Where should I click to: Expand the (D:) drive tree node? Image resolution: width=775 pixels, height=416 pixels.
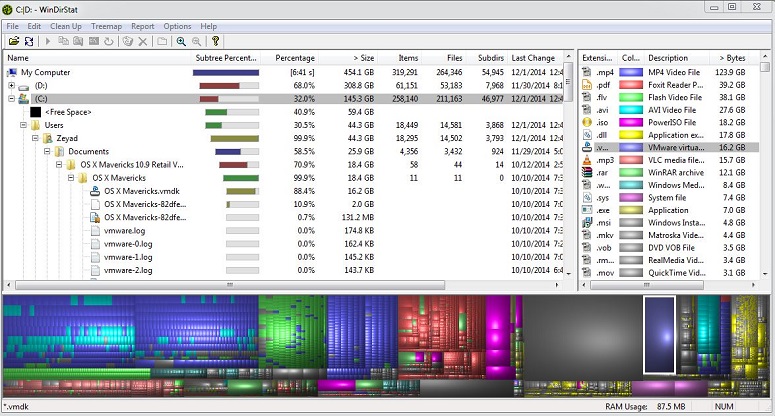click(11, 85)
